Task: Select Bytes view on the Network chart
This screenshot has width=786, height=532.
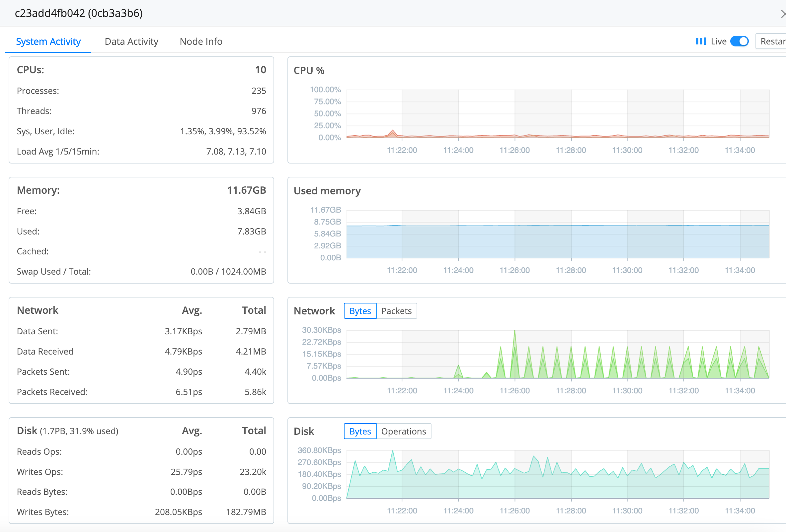Action: point(359,311)
